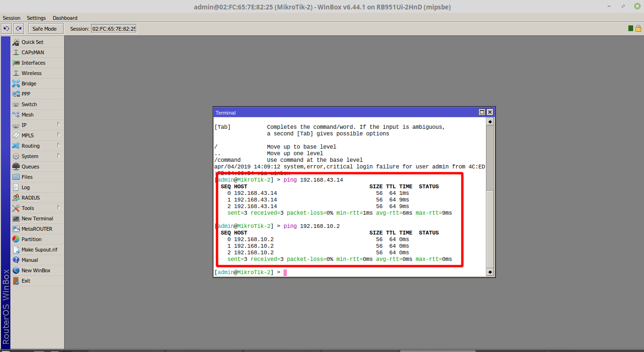Click the RADIUS icon

(x=16, y=198)
